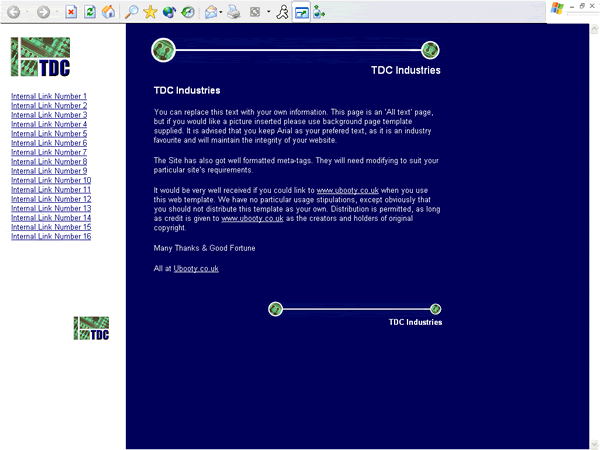Click the Ubooty.co.uk signature link
Screen dimensions: 600x450
tap(195, 268)
